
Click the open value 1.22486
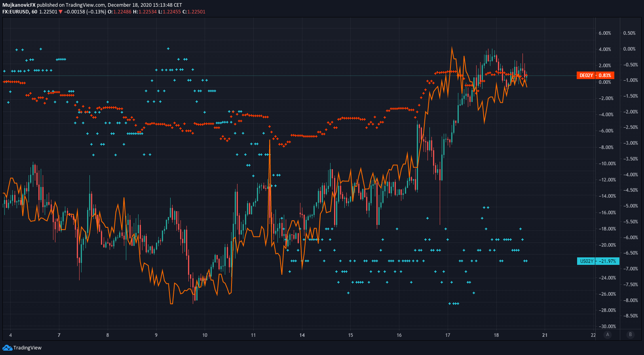[x=122, y=12]
